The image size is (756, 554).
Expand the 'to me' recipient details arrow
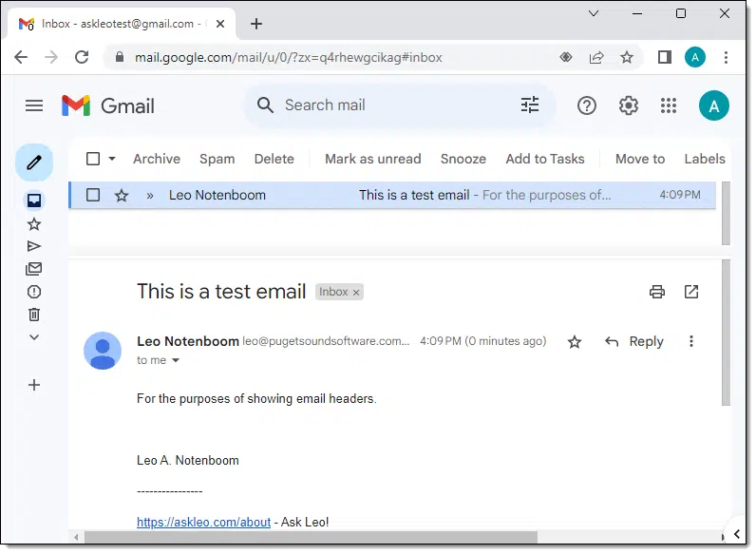point(176,362)
